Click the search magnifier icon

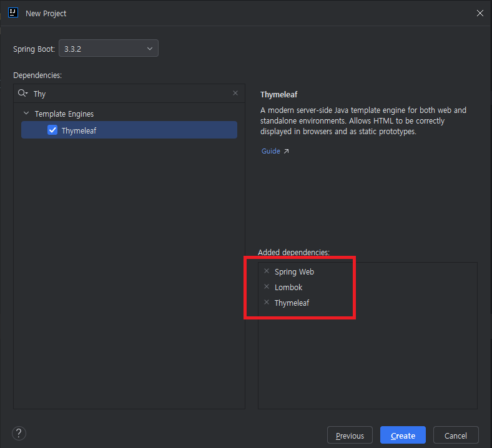22,93
